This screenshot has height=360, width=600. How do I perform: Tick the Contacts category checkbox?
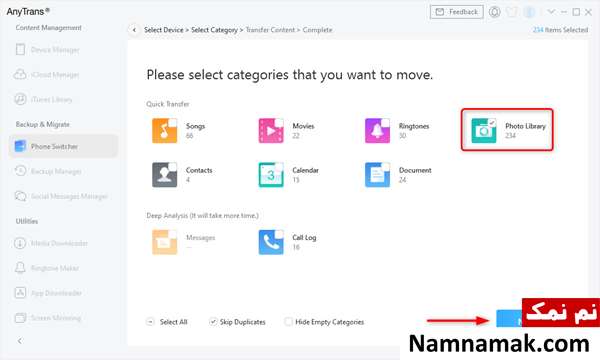(x=173, y=167)
